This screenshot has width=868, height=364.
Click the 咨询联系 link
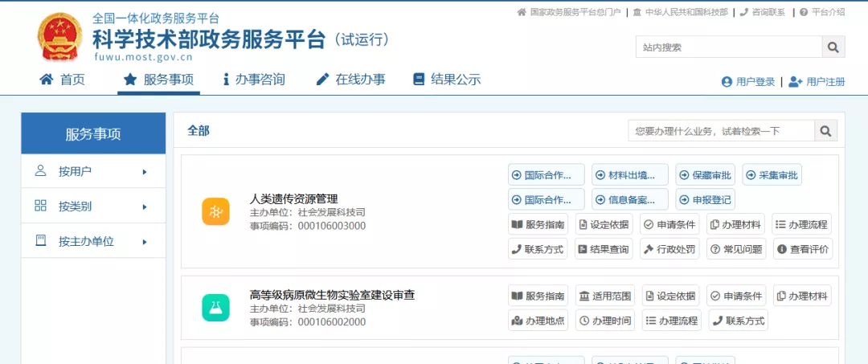tap(763, 12)
